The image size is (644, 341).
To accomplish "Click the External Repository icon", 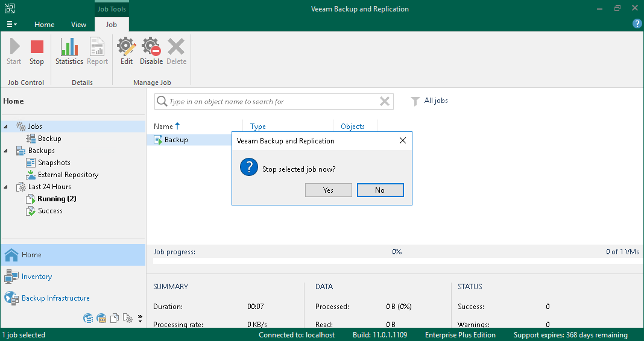I will (x=31, y=175).
